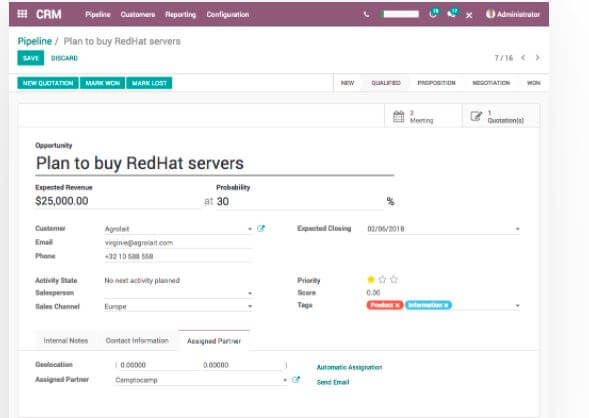Expand the Assigned Partner dropdown
Screen dimensions: 589x418
coord(285,380)
